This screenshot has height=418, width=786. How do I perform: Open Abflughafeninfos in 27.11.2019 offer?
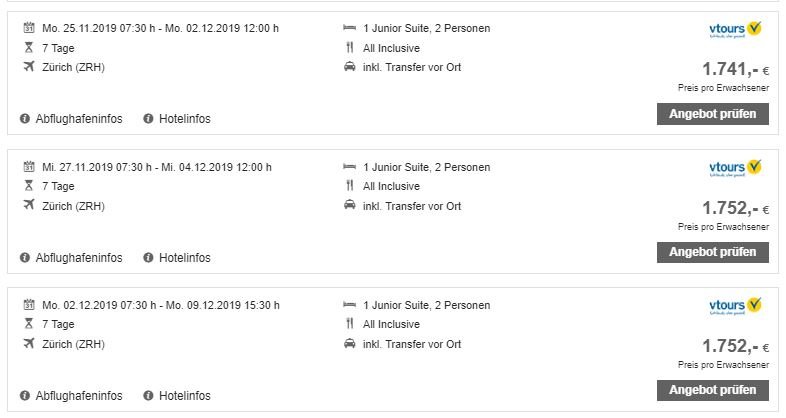tap(79, 258)
